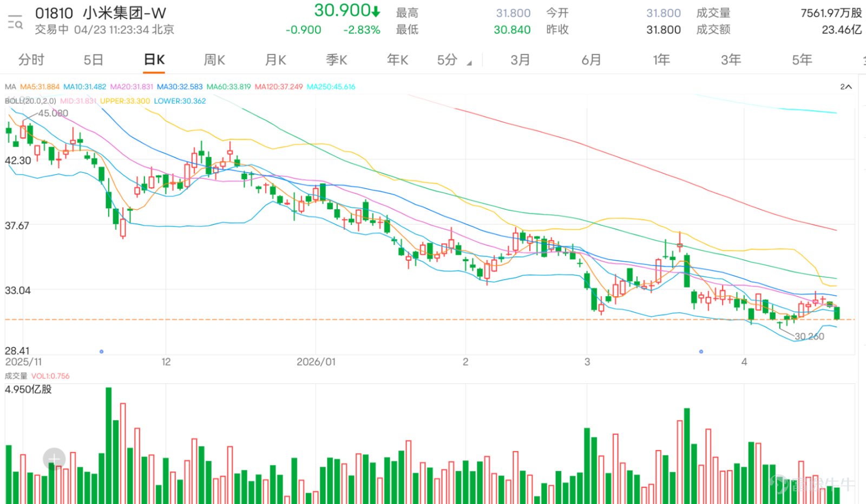Click the 成交量 volume indicator label

[16, 376]
